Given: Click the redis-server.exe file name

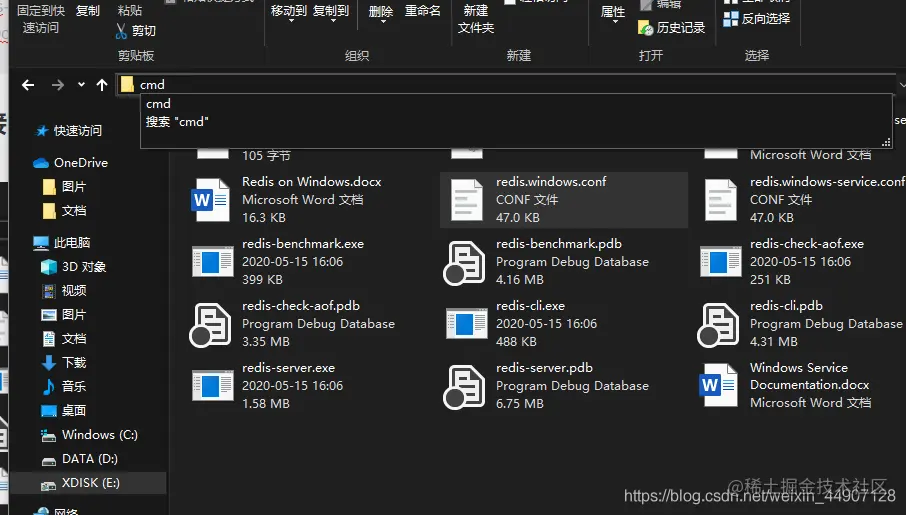Looking at the screenshot, I should [x=288, y=368].
